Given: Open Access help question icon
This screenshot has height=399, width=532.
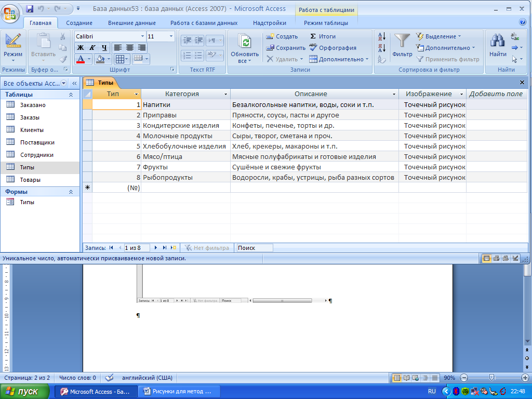Looking at the screenshot, I should 523,22.
